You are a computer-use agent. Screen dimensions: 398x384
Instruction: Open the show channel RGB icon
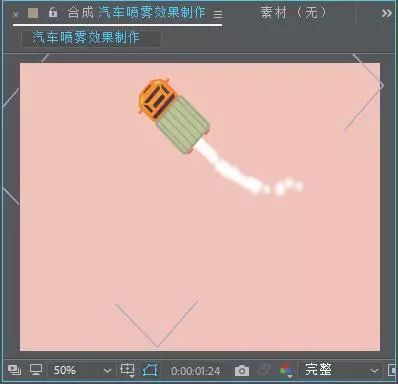286,370
